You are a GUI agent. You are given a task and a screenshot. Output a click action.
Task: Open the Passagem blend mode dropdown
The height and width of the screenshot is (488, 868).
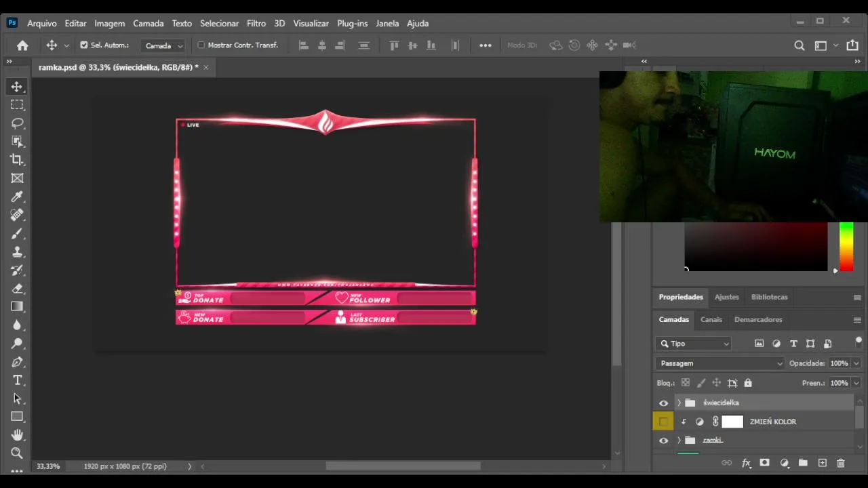click(x=720, y=363)
